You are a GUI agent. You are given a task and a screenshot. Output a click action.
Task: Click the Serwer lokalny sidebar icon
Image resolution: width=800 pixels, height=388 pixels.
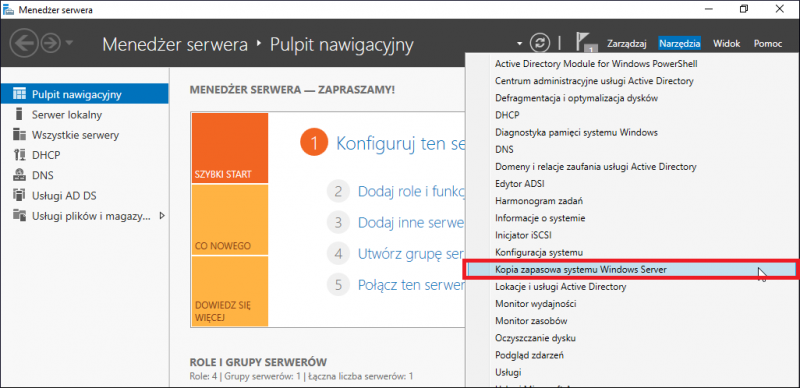pyautogui.click(x=19, y=114)
